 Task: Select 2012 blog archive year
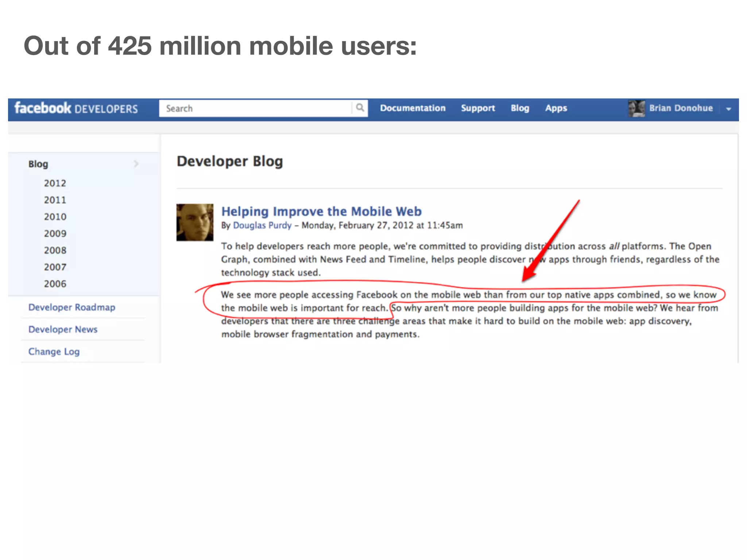55,183
